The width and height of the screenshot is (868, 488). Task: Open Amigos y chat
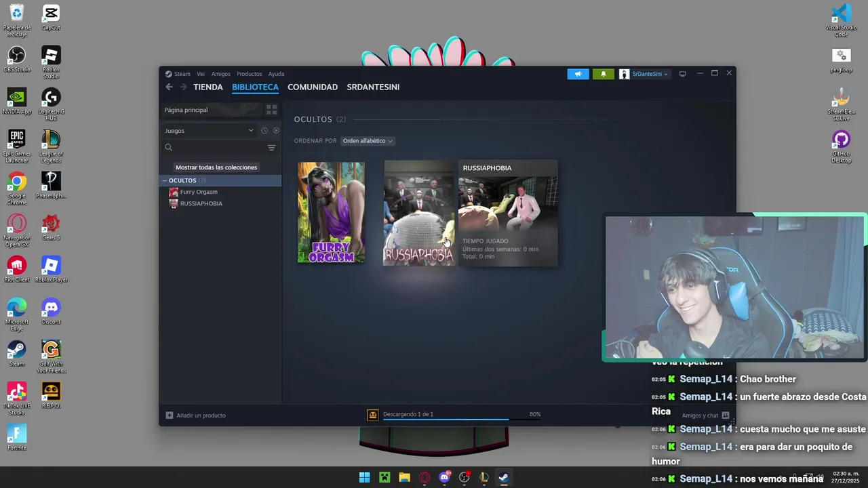tap(705, 415)
